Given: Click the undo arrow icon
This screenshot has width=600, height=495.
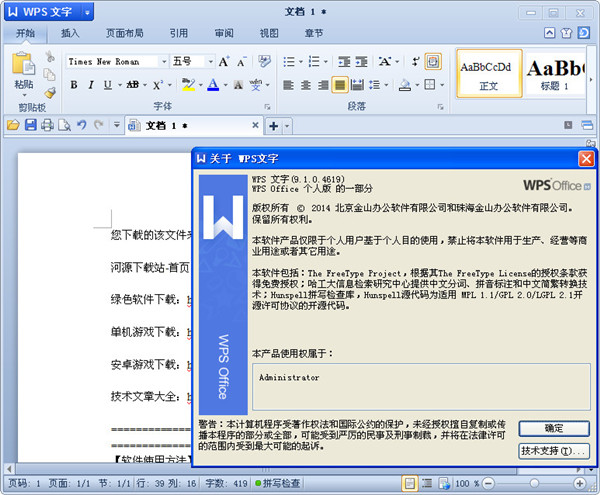Looking at the screenshot, I should coord(81,125).
